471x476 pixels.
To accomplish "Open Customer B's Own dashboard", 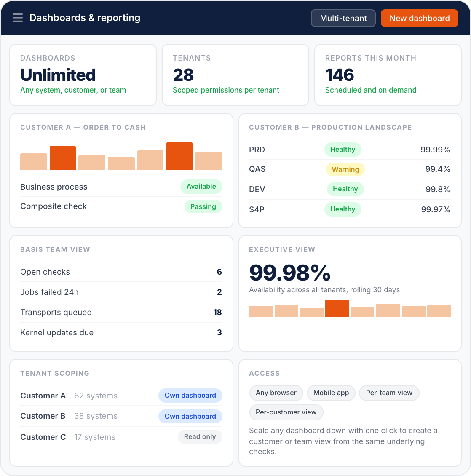I will [190, 416].
